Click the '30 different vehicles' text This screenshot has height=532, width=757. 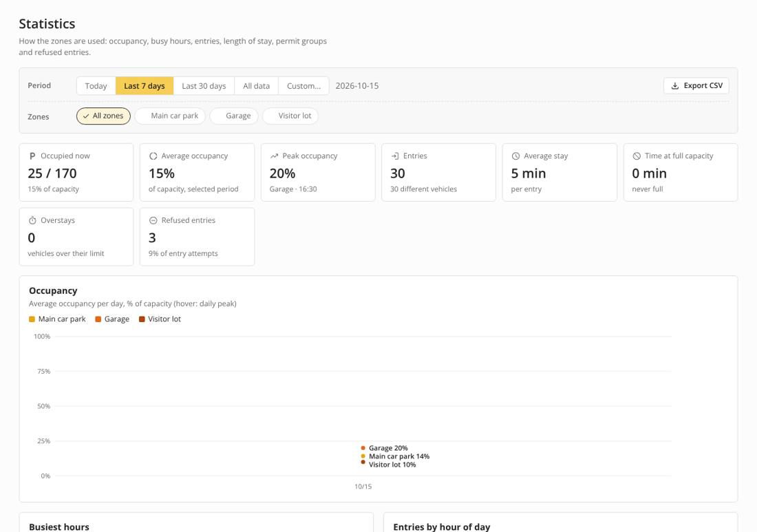(423, 189)
